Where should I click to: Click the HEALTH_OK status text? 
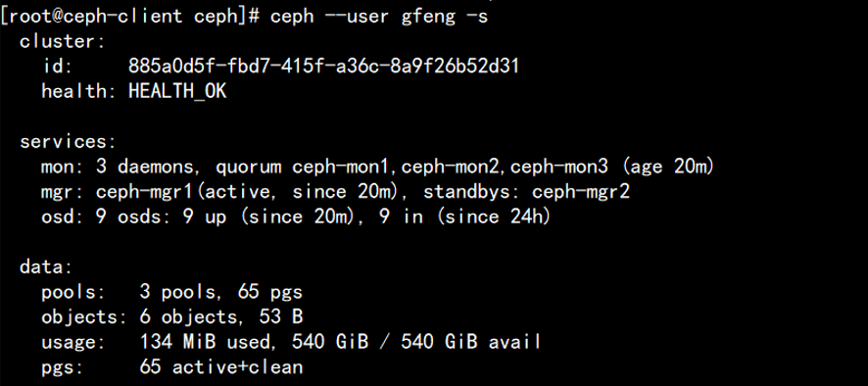[177, 92]
